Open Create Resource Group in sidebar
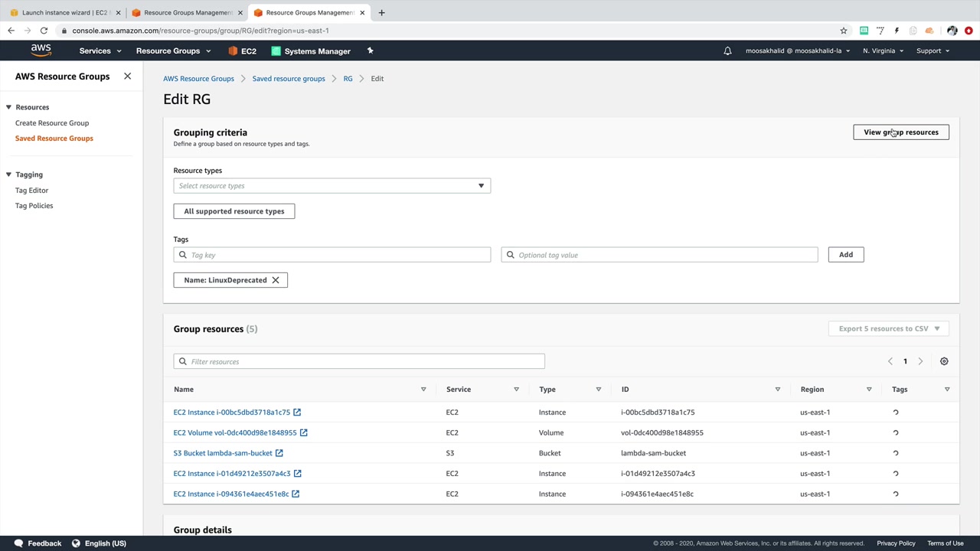Image resolution: width=980 pixels, height=551 pixels. pyautogui.click(x=52, y=123)
